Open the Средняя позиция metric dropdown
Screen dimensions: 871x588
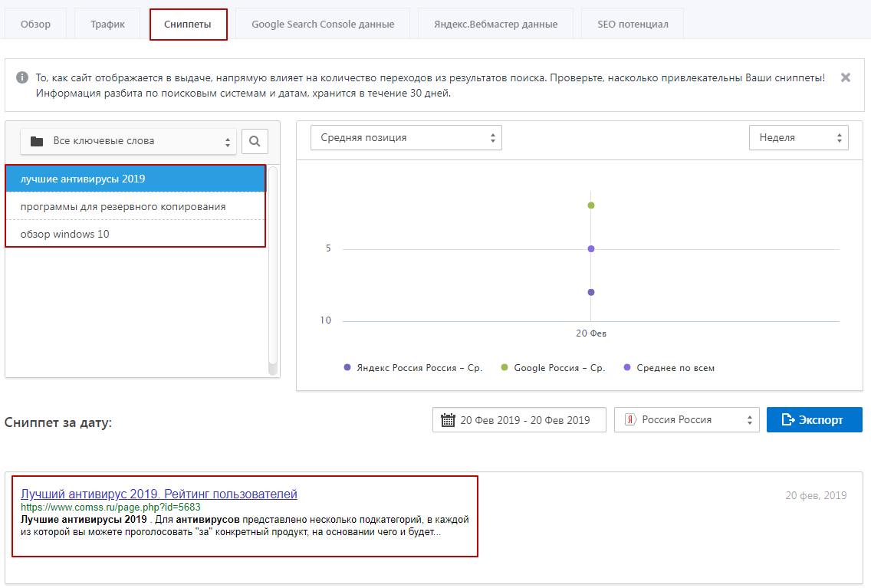(x=406, y=138)
